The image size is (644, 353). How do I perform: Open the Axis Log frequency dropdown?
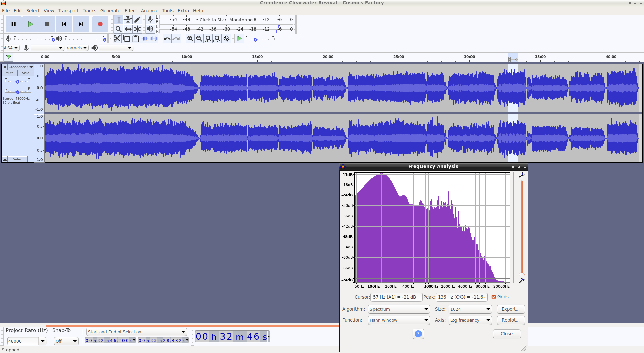(470, 320)
